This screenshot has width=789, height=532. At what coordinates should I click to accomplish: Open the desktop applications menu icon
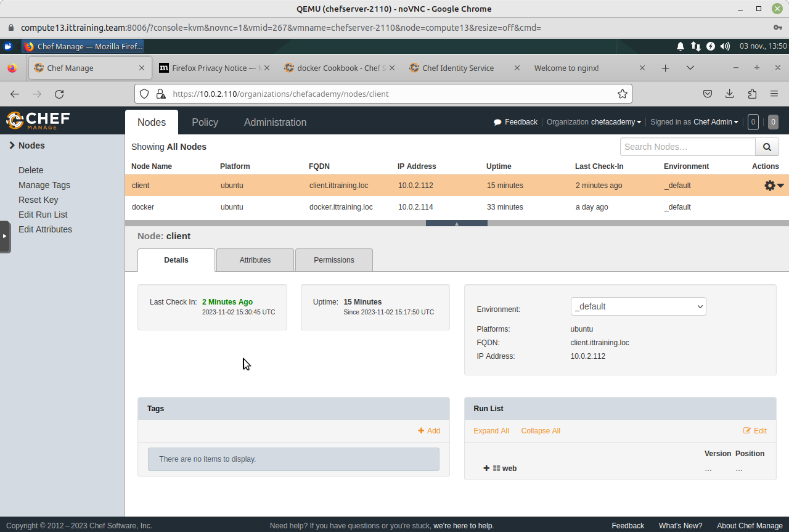(x=8, y=46)
